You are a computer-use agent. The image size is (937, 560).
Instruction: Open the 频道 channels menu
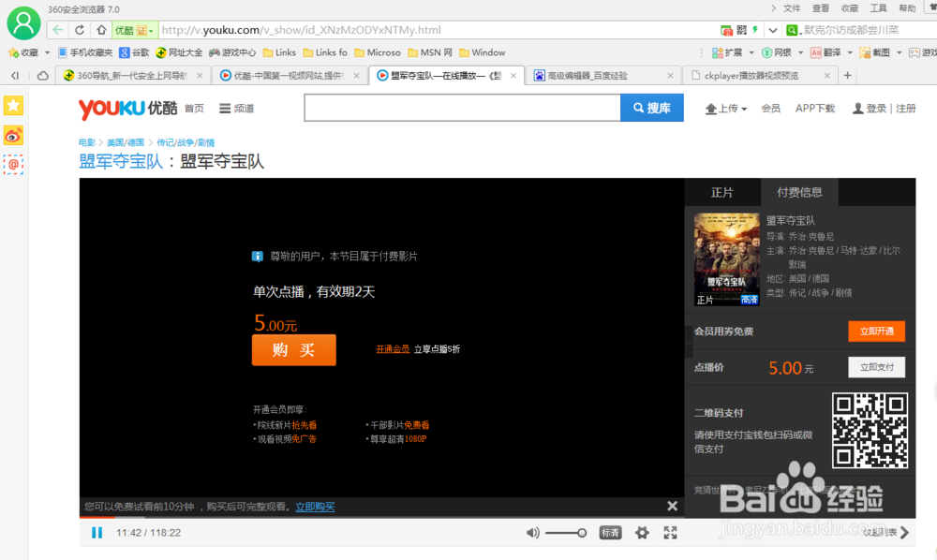(x=237, y=108)
